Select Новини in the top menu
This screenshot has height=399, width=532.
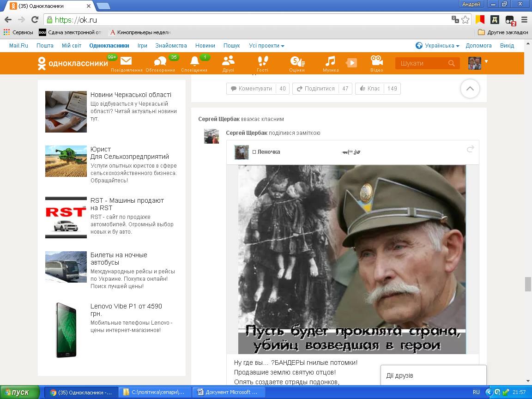(205, 46)
